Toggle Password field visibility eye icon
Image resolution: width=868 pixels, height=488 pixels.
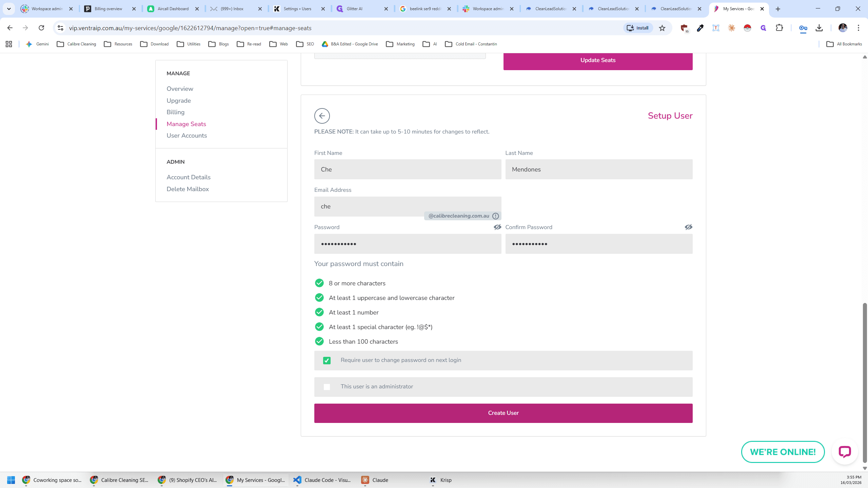click(x=497, y=227)
